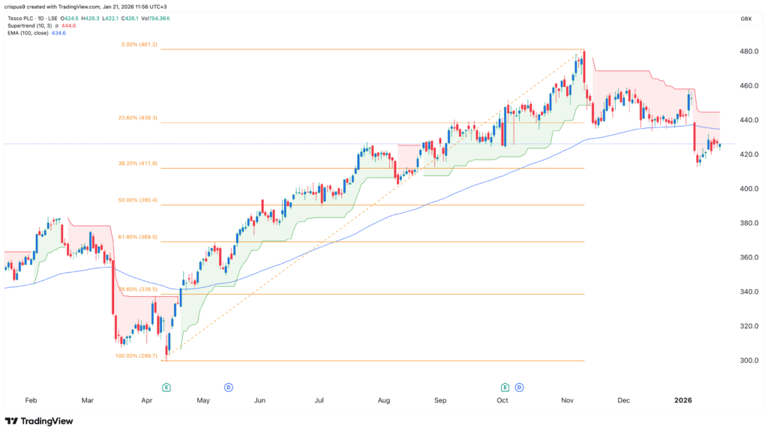Click the 2026 label on time axis
The height and width of the screenshot is (434, 768).
click(x=683, y=400)
